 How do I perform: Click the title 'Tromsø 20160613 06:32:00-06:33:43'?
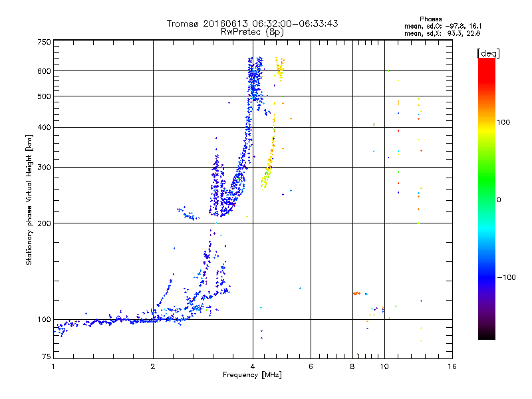click(x=252, y=23)
